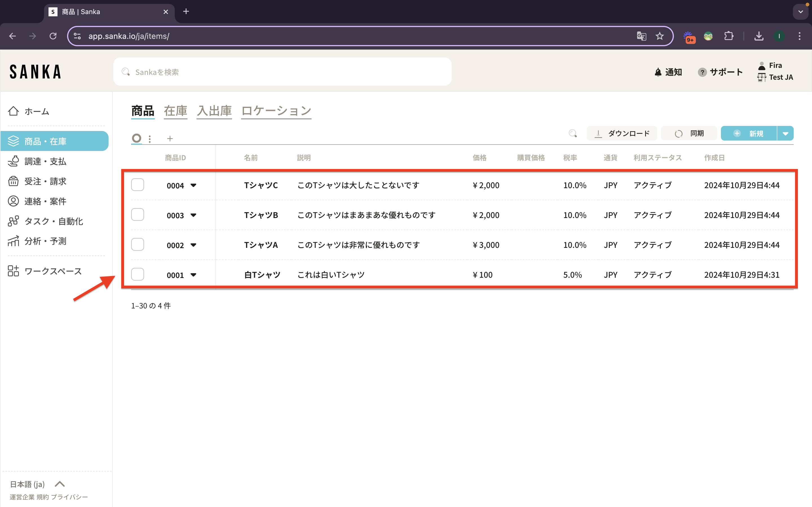Click the 通知 bell icon
Viewport: 812px width, 507px height.
click(658, 72)
